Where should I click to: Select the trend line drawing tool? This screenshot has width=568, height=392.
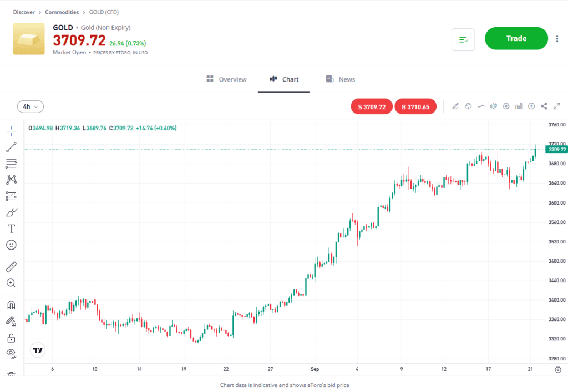(x=11, y=147)
